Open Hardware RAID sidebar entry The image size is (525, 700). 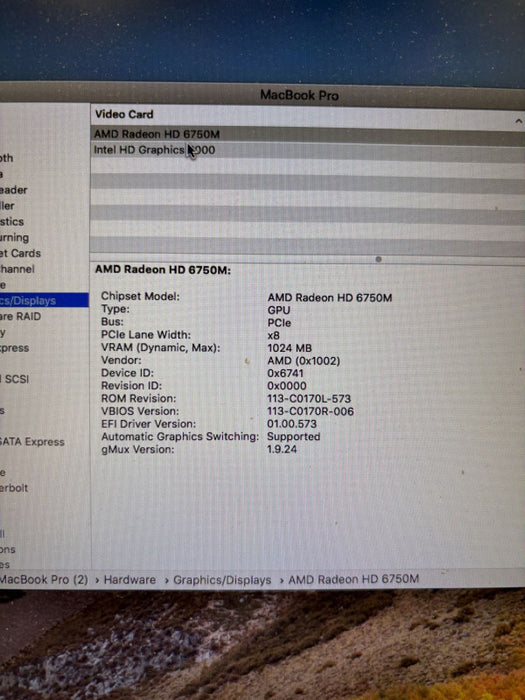(x=21, y=317)
